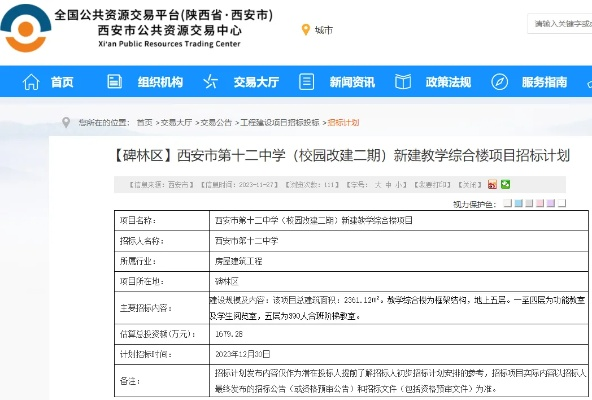Click the 招标人名称 value 西安市第十二中学

click(247, 241)
